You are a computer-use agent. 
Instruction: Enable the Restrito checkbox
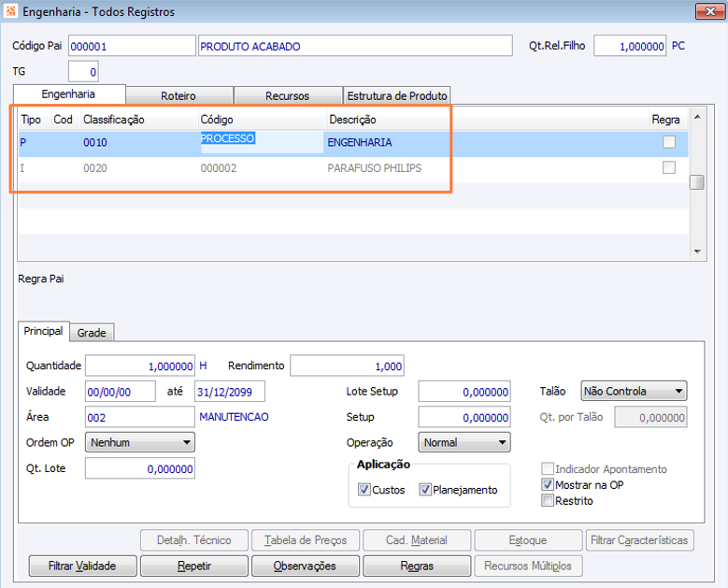pyautogui.click(x=548, y=501)
